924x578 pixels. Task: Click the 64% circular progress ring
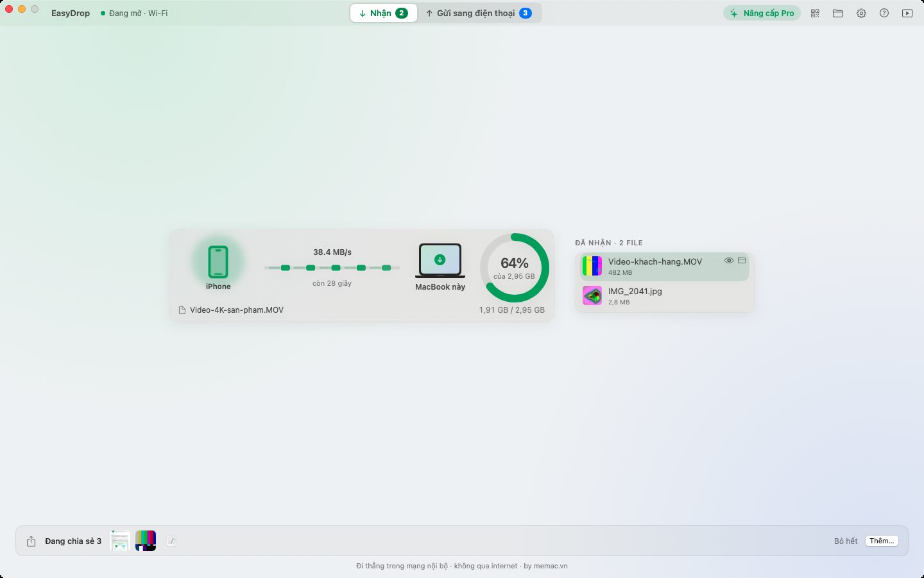[x=515, y=268]
